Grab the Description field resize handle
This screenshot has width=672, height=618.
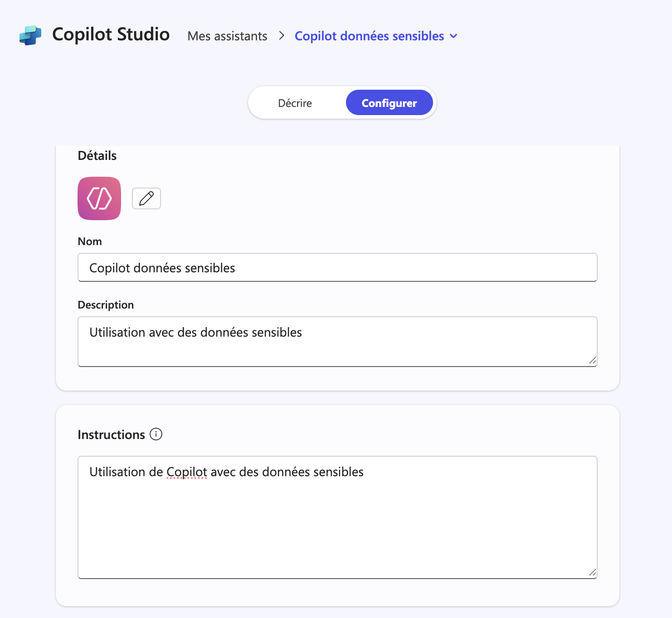tap(592, 361)
